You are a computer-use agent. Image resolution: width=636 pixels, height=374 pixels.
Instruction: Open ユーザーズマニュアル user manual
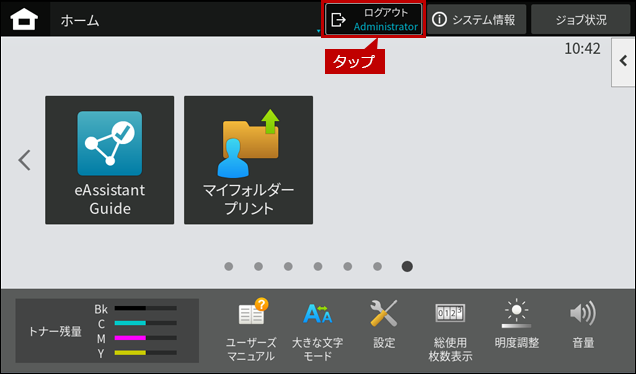[251, 330]
